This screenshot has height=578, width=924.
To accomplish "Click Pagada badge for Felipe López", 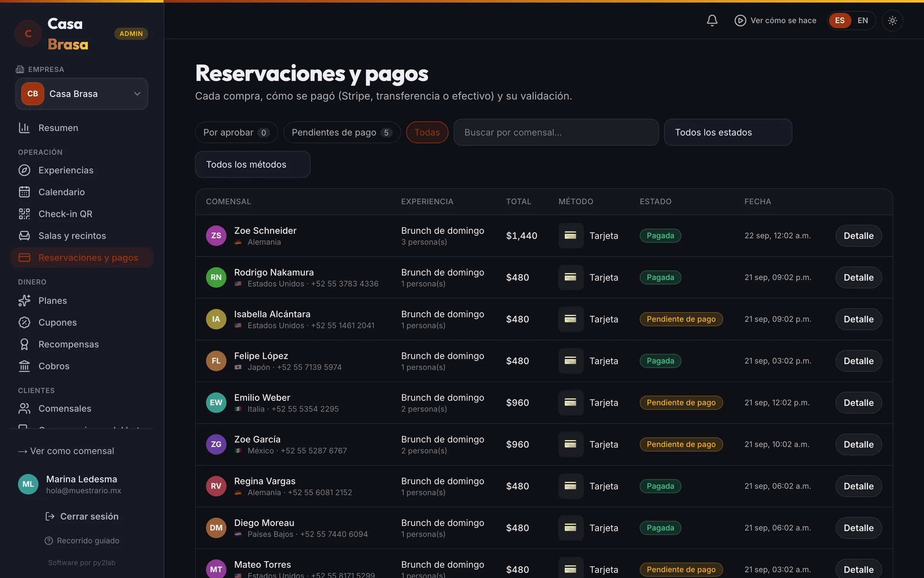I will (x=660, y=361).
